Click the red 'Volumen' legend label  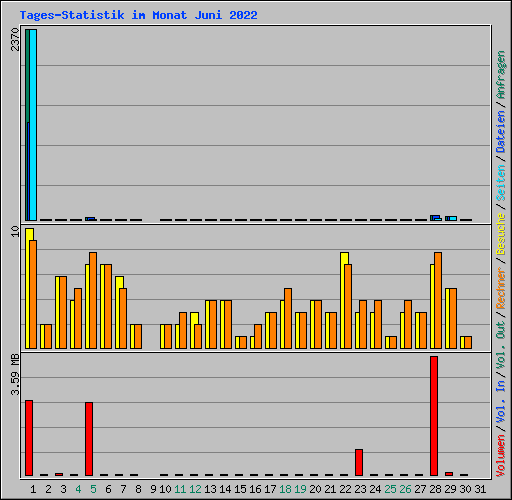tap(501, 456)
